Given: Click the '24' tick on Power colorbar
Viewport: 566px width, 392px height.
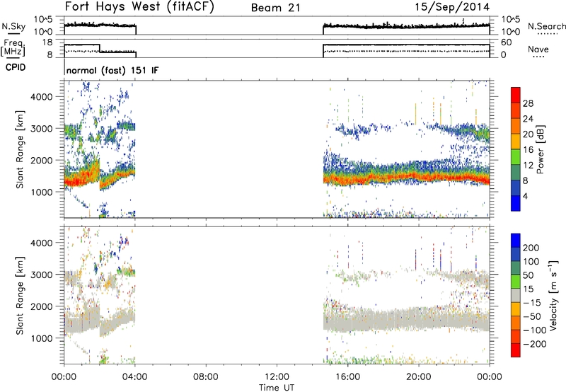Looking at the screenshot, I should 528,119.
